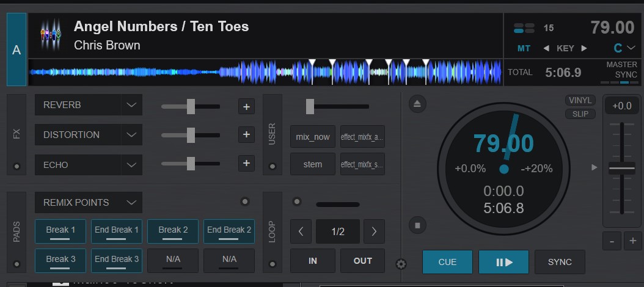The width and height of the screenshot is (644, 287).
Task: Trigger Break 3 pad
Action: tap(60, 260)
